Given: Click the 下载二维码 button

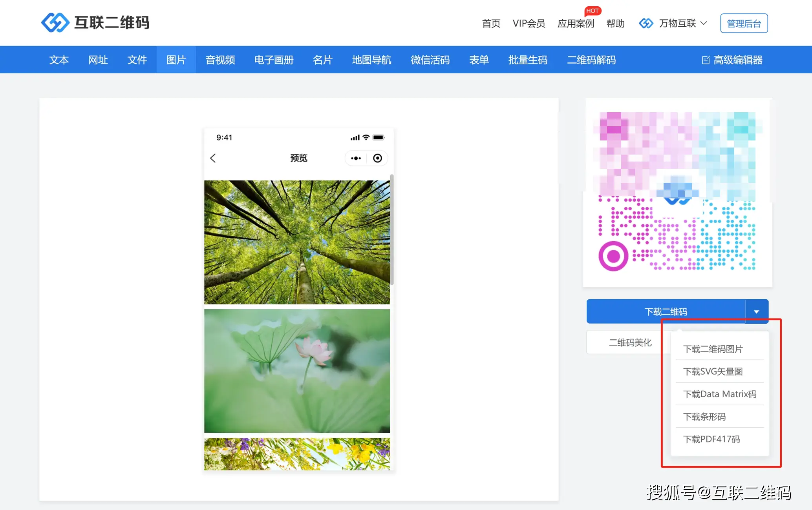Looking at the screenshot, I should (x=666, y=311).
